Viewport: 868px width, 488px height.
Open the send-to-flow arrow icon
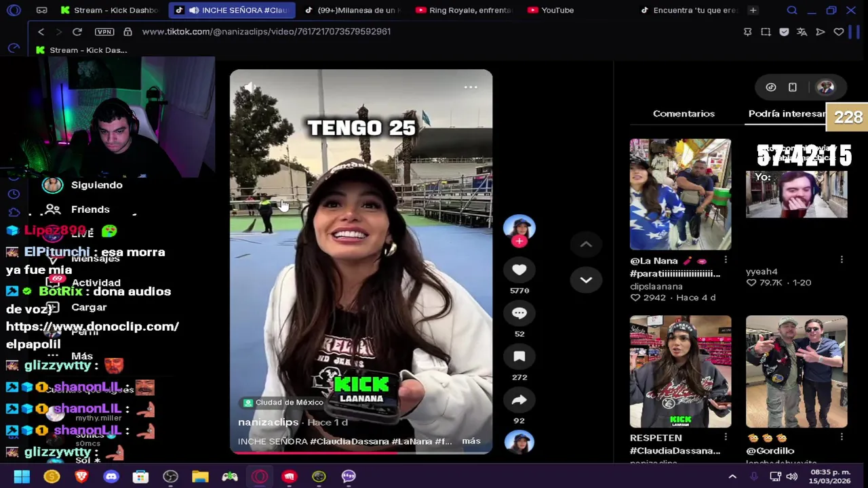click(x=821, y=32)
